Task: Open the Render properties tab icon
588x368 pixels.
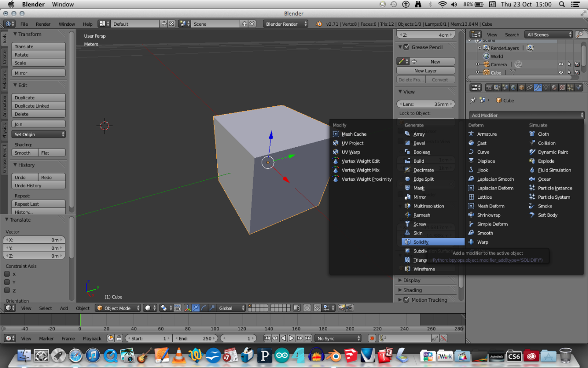Action: [x=489, y=87]
